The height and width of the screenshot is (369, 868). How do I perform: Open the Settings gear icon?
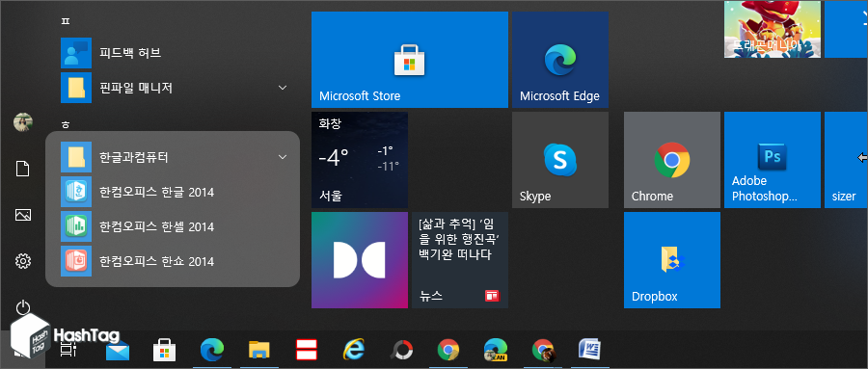(x=23, y=260)
